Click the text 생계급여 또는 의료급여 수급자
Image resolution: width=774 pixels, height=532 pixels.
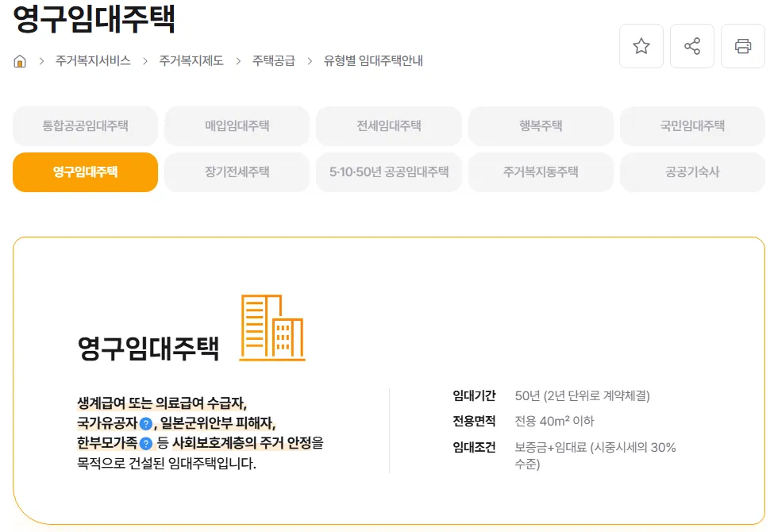point(161,403)
